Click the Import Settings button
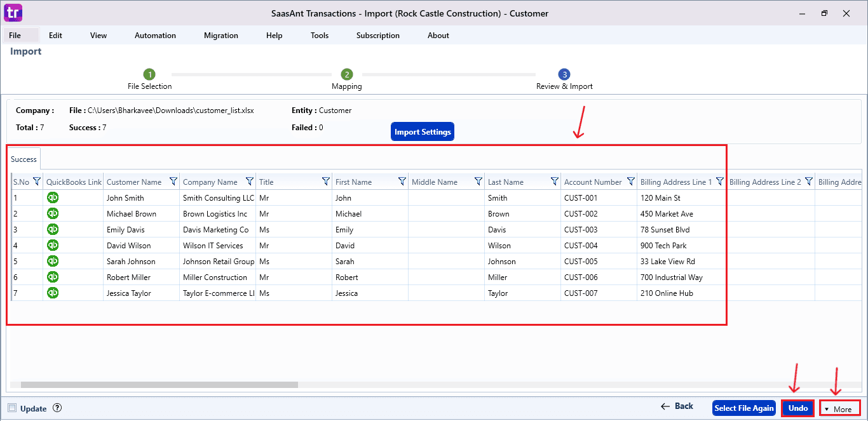The height and width of the screenshot is (421, 868). click(423, 132)
